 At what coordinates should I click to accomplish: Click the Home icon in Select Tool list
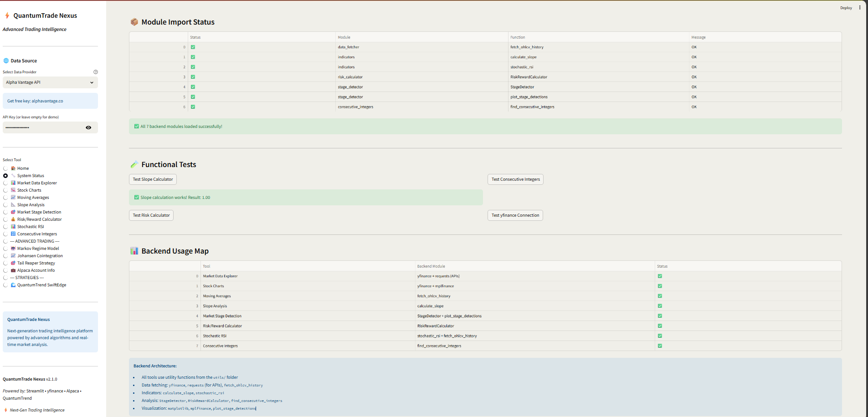(x=13, y=168)
